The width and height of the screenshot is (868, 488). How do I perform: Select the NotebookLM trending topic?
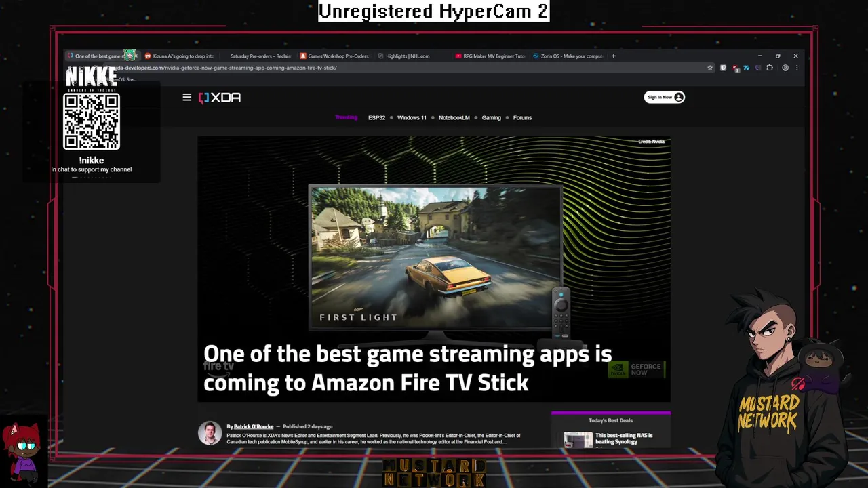tap(454, 118)
